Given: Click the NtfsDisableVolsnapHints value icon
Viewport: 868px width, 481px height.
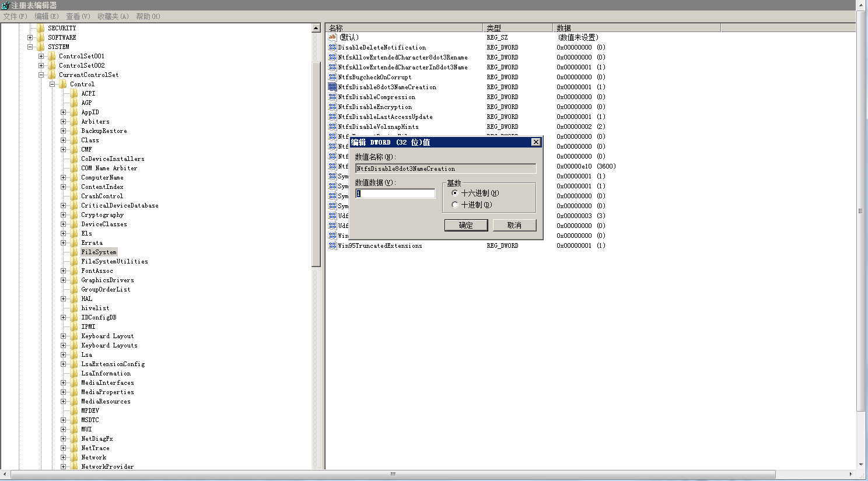Looking at the screenshot, I should [332, 127].
